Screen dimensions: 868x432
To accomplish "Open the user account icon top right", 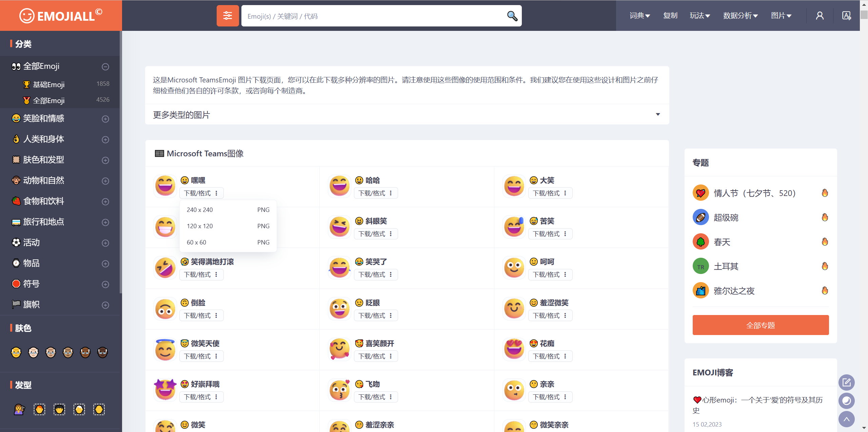I will coord(819,15).
